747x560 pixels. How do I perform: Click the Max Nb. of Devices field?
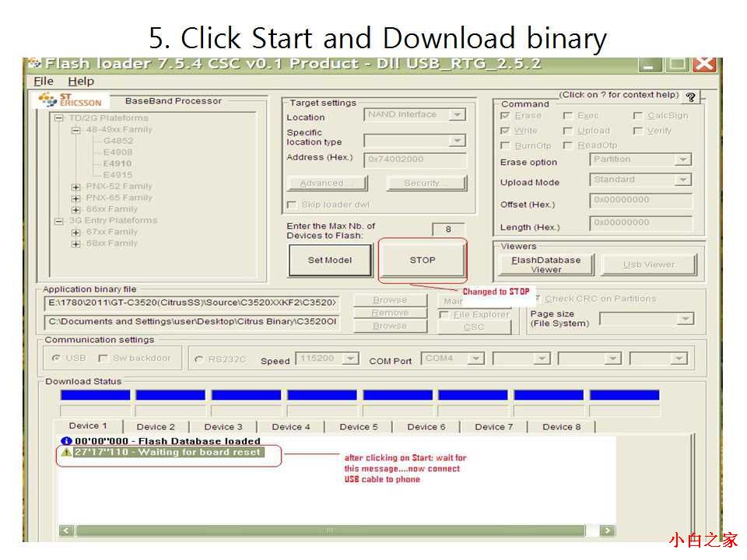(448, 229)
